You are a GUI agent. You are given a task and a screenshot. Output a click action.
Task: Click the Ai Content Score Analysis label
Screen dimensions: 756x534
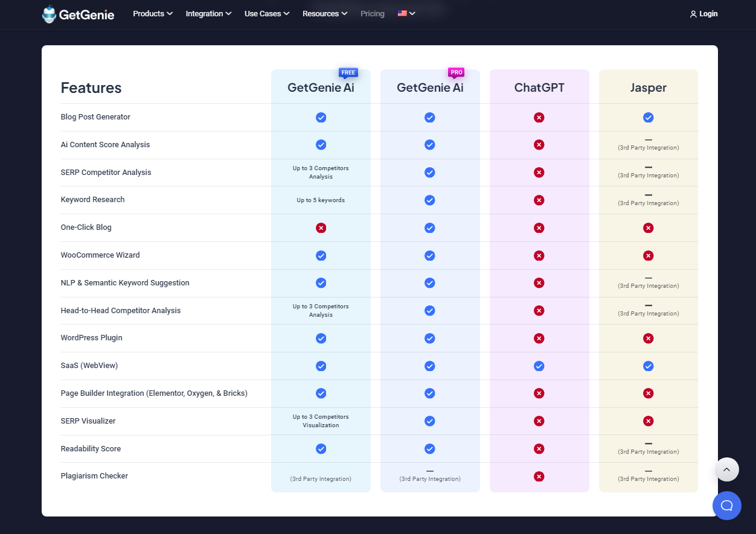105,145
